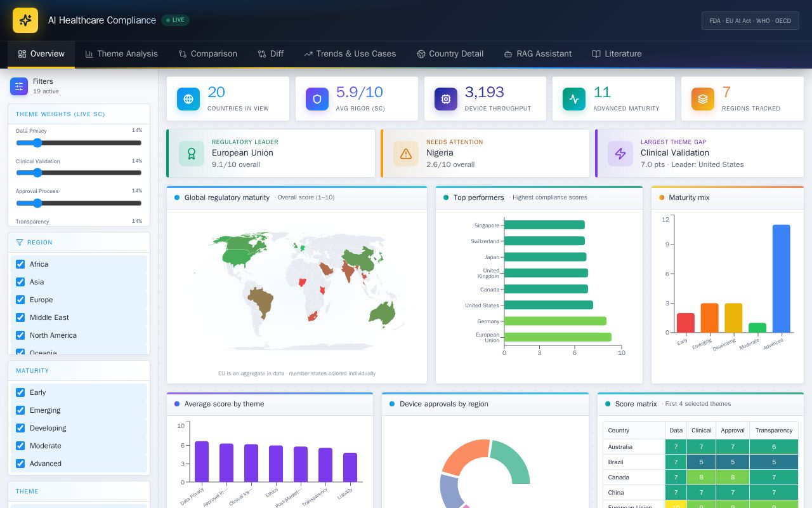Image resolution: width=812 pixels, height=508 pixels.
Task: Click the Transparency column header in Score matrix
Action: 774,431
